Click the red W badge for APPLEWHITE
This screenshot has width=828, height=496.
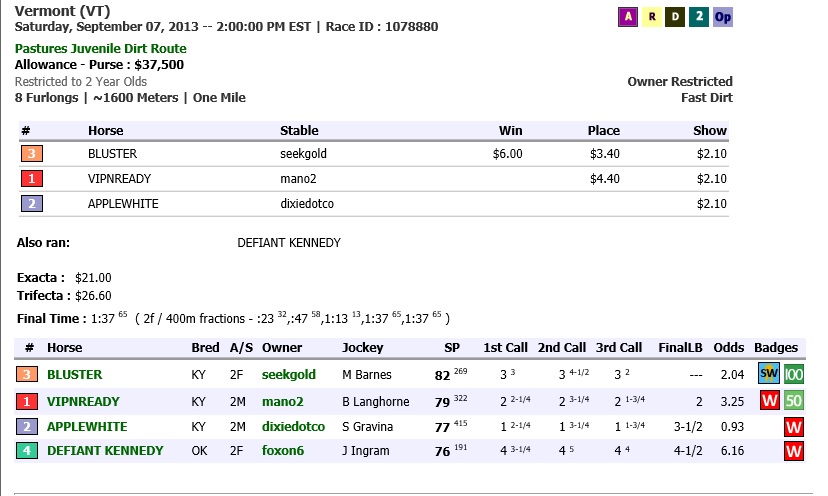[x=793, y=426]
